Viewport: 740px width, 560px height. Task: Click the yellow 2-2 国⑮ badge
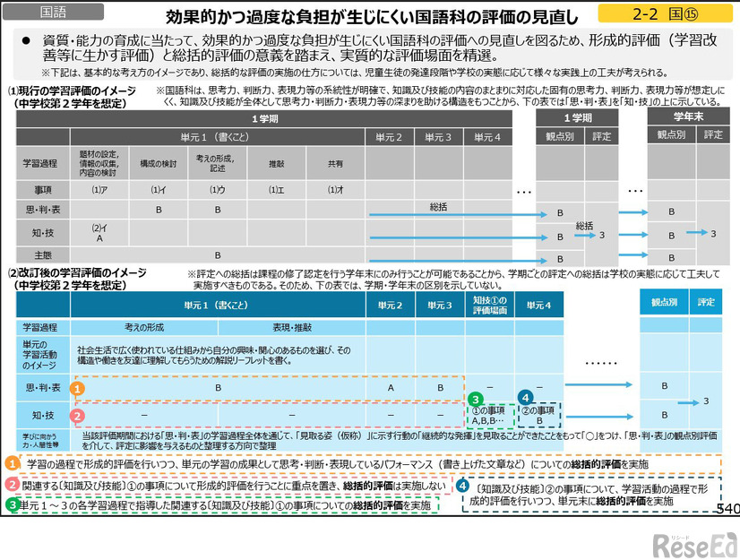[665, 13]
